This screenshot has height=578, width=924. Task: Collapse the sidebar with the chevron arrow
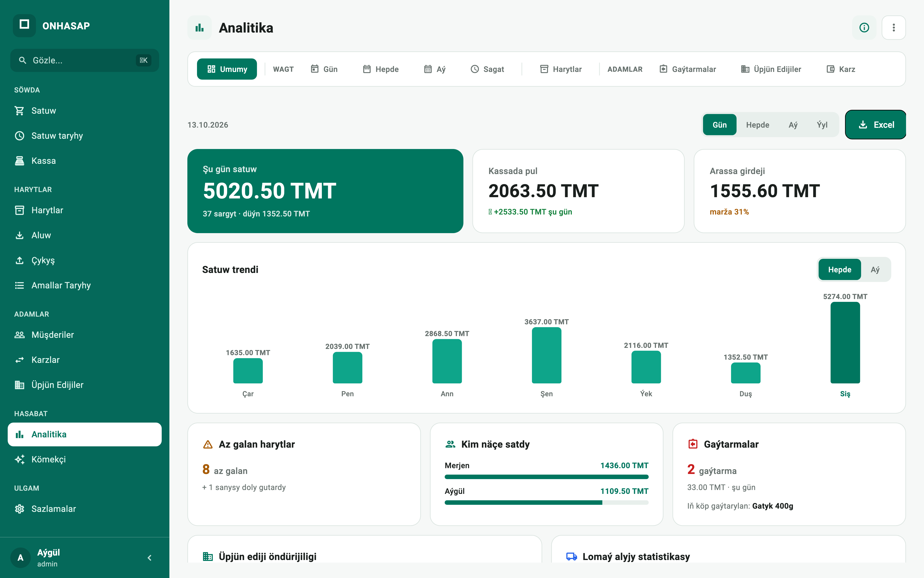[x=150, y=558]
